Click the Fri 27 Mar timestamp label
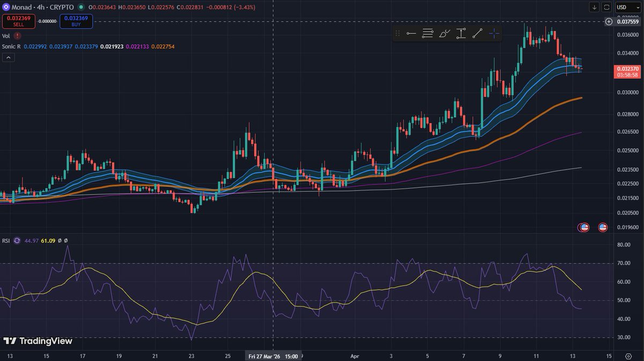Screen dimensions: 644x361 point(273,356)
